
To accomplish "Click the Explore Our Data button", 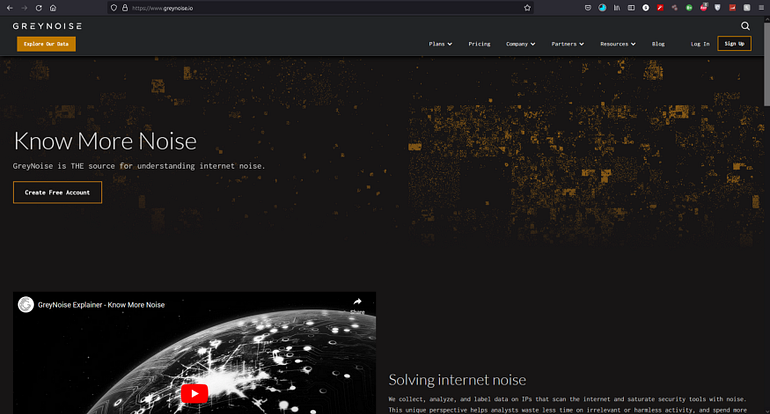I will tap(46, 44).
